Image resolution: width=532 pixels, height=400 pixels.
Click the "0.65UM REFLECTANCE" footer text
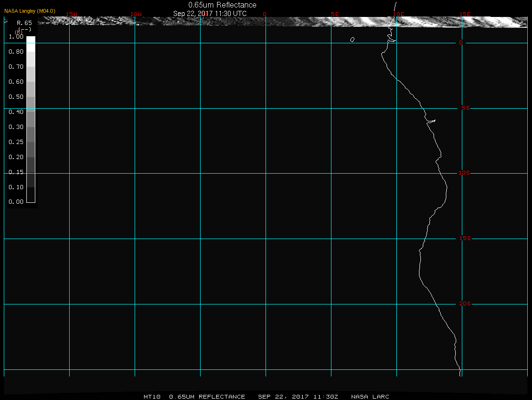tap(207, 397)
